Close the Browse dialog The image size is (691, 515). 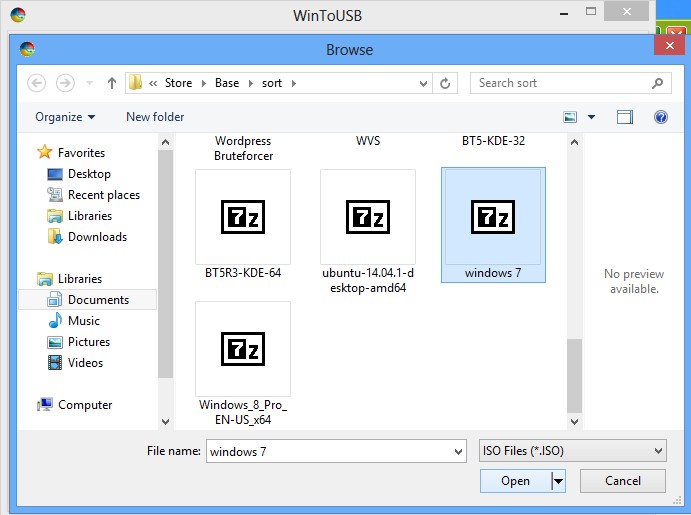669,45
